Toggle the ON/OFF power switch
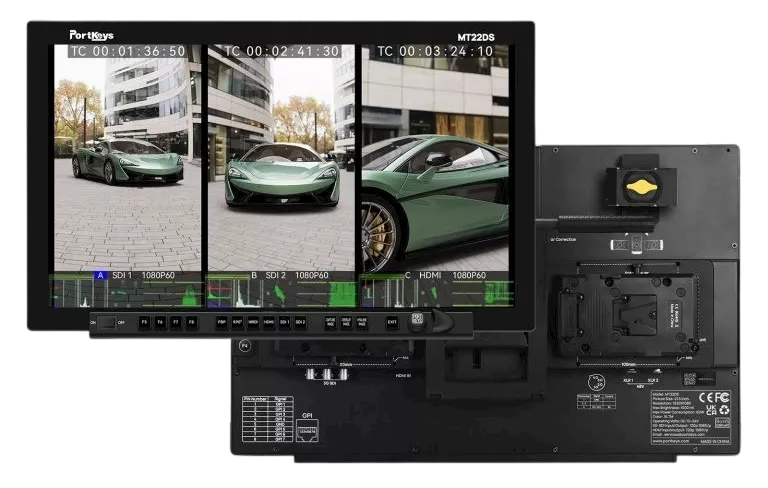Viewport: 768px width, 488px height. (x=107, y=323)
